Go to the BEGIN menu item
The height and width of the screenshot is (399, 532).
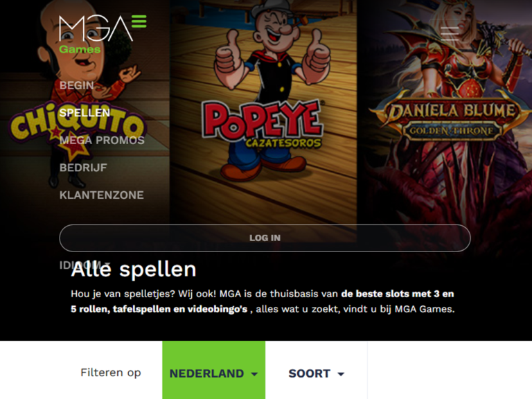point(77,85)
